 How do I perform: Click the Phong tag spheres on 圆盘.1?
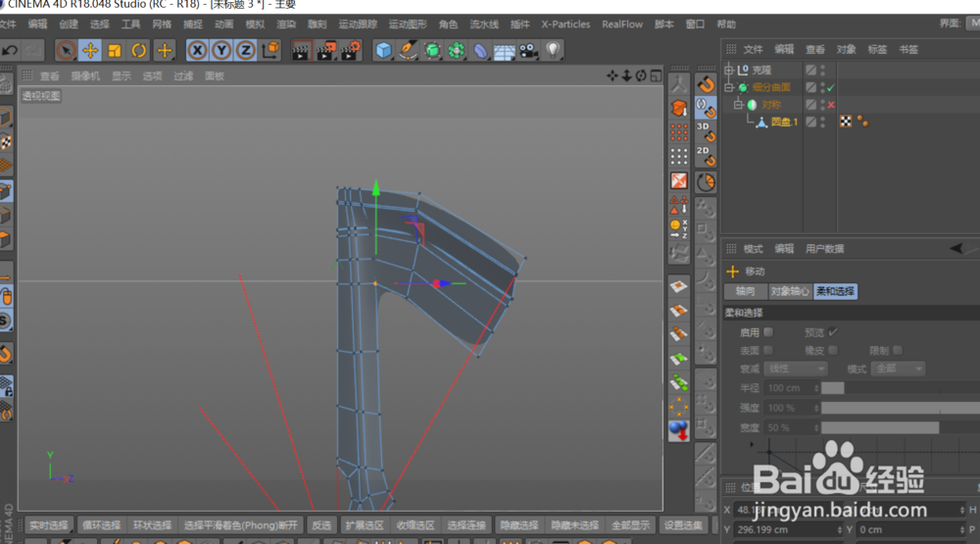[863, 122]
